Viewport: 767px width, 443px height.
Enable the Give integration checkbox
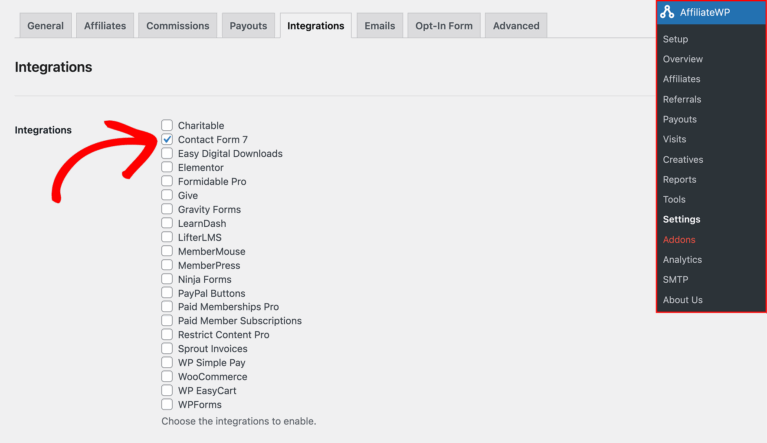(x=167, y=195)
